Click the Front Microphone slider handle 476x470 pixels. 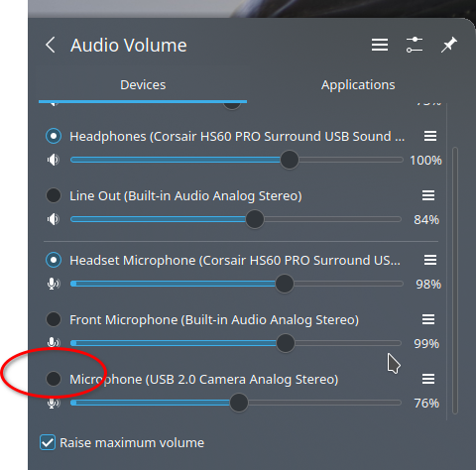coord(286,343)
